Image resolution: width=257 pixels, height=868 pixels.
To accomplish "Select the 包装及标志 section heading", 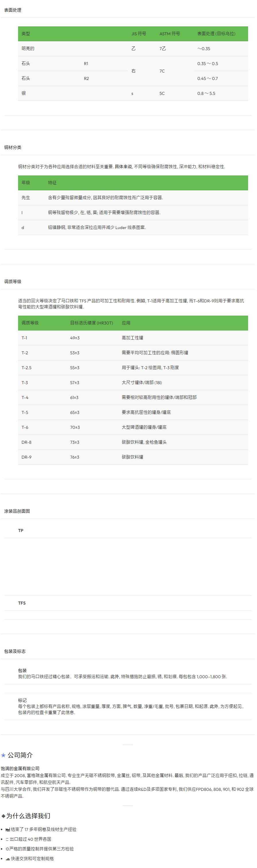I will click(15, 651).
